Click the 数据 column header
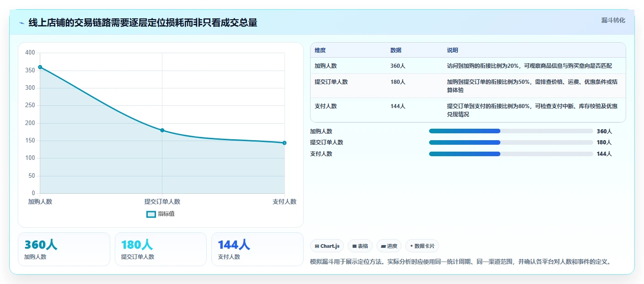 (x=396, y=50)
